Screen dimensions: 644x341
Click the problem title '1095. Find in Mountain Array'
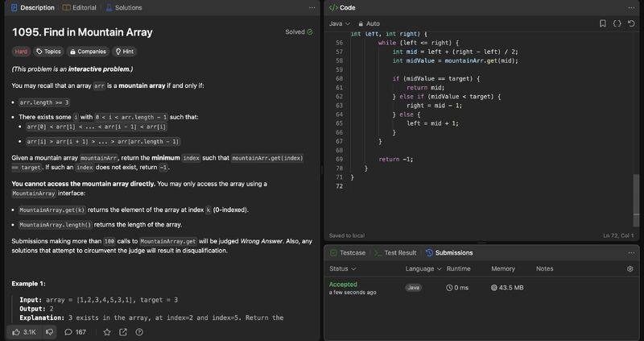click(82, 32)
